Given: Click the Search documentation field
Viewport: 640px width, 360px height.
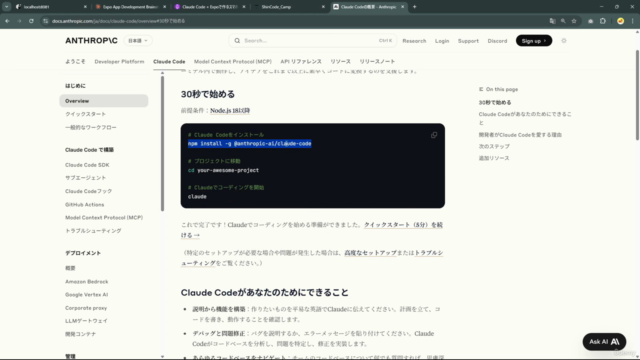Looking at the screenshot, I should click(312, 40).
